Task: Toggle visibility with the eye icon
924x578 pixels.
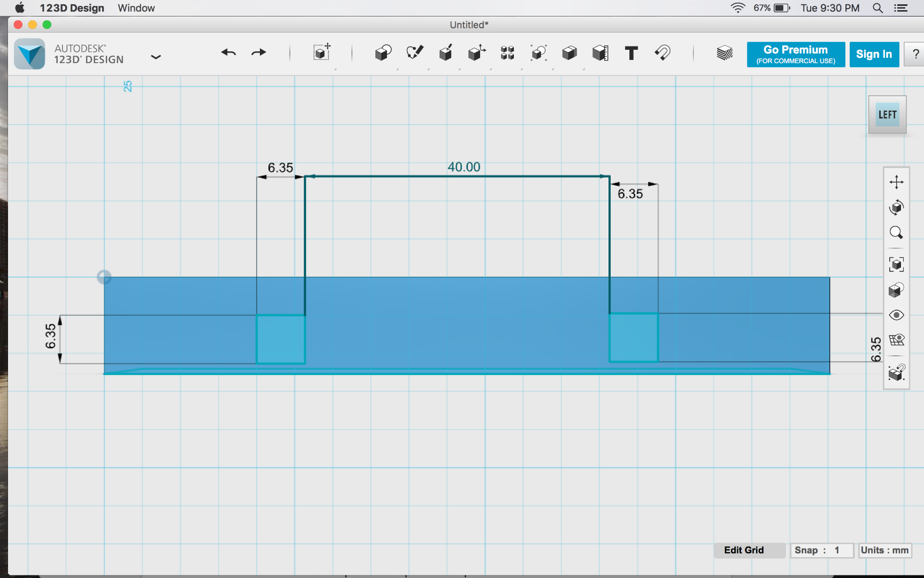Action: click(897, 315)
